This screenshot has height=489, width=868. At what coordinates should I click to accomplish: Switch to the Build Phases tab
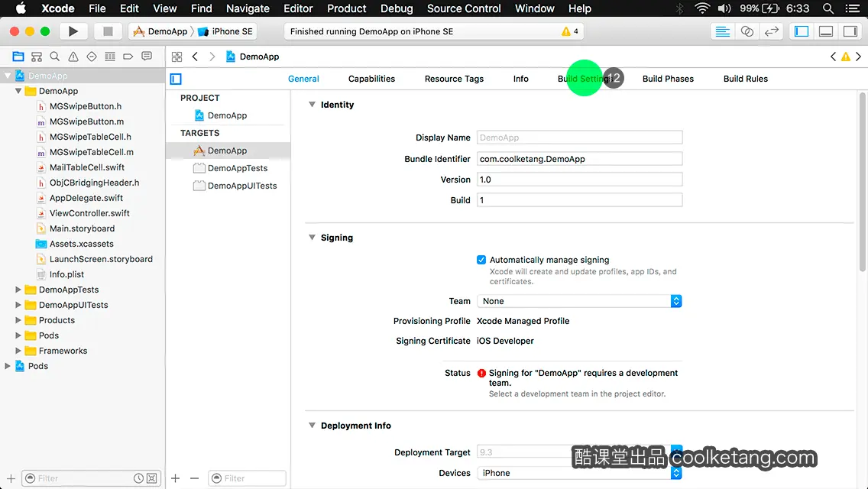(x=668, y=79)
